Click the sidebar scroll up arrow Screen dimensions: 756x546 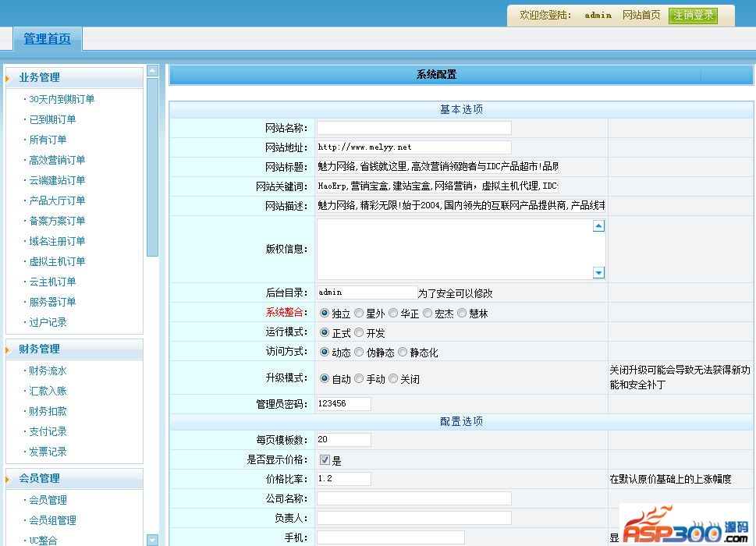point(152,71)
